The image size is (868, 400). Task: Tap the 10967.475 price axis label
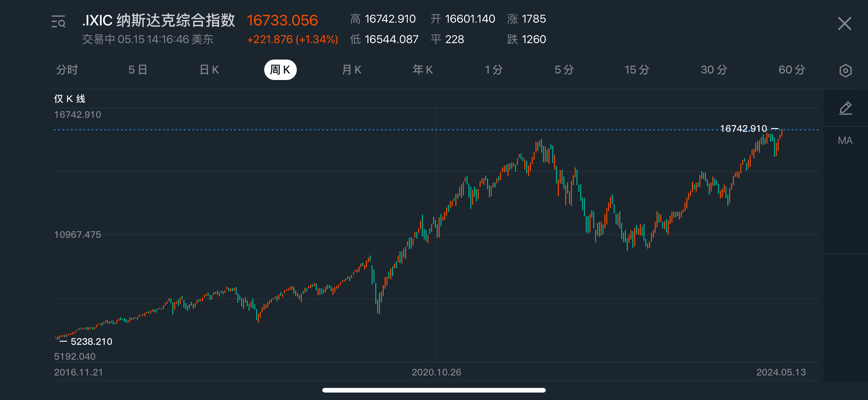[x=78, y=234]
